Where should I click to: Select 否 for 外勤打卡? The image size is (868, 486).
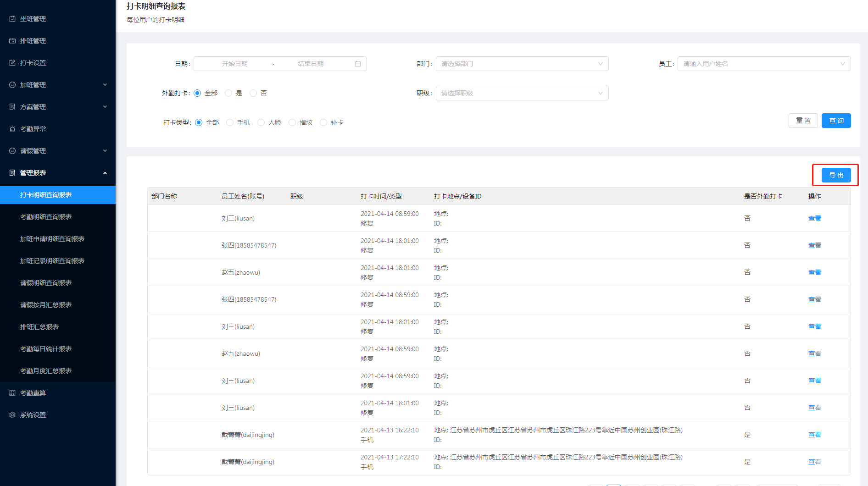(x=253, y=93)
